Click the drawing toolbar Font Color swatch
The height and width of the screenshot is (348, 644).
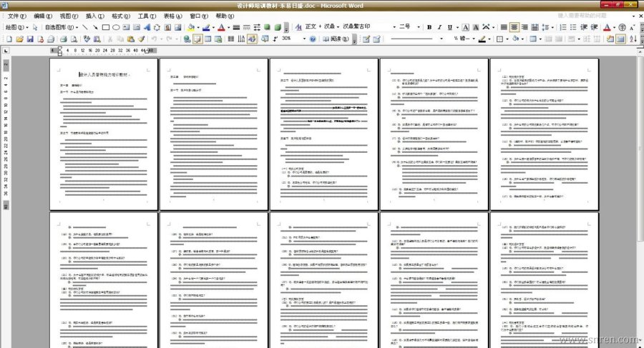(221, 27)
